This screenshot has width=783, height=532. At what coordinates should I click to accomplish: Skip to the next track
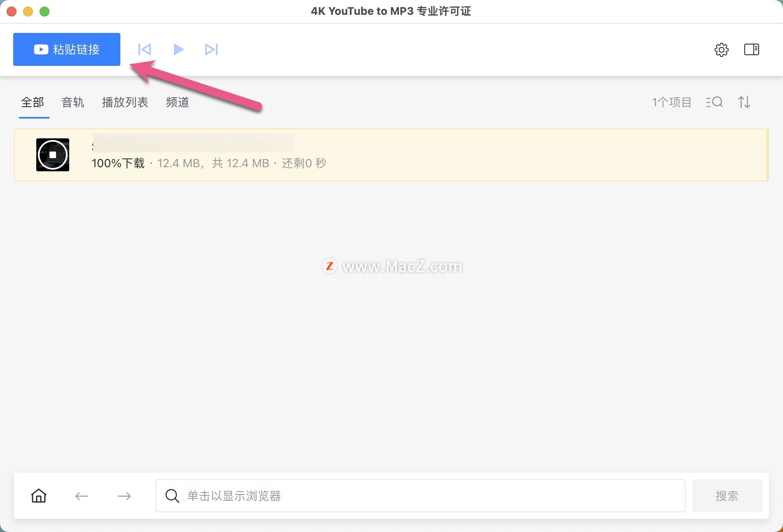(211, 49)
